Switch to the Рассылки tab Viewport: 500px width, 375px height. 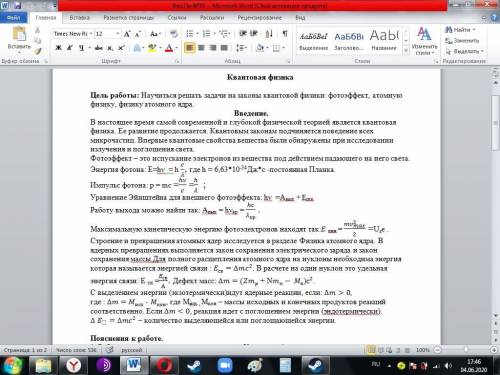pyautogui.click(x=212, y=17)
